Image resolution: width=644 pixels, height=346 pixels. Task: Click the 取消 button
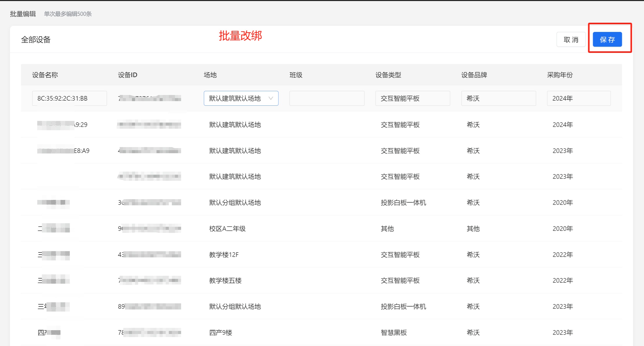(x=571, y=40)
